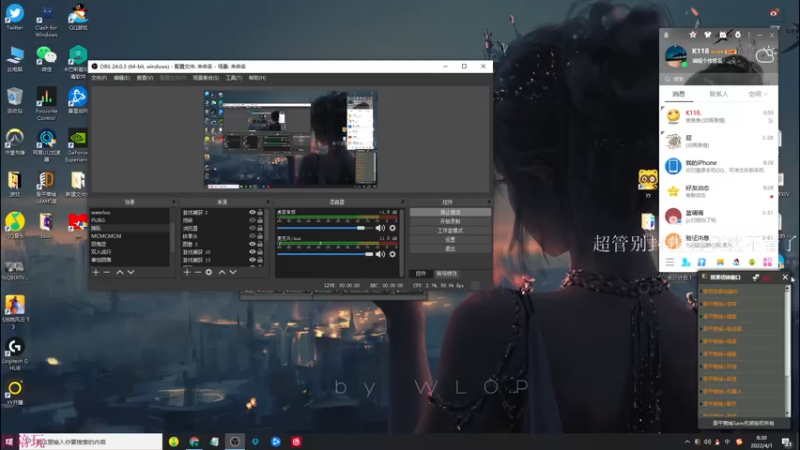The image size is (800, 450).
Task: Open Twitter desktop shortcut
Action: pos(15,16)
